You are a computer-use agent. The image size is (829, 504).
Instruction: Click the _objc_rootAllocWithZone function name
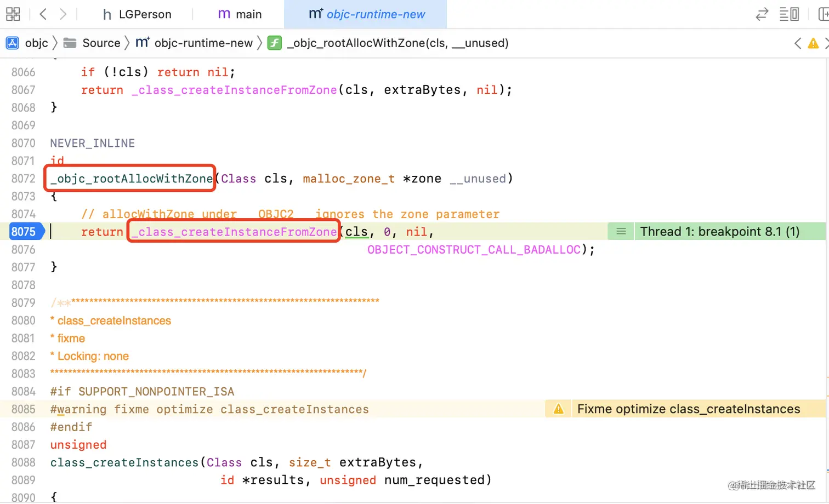pos(132,179)
